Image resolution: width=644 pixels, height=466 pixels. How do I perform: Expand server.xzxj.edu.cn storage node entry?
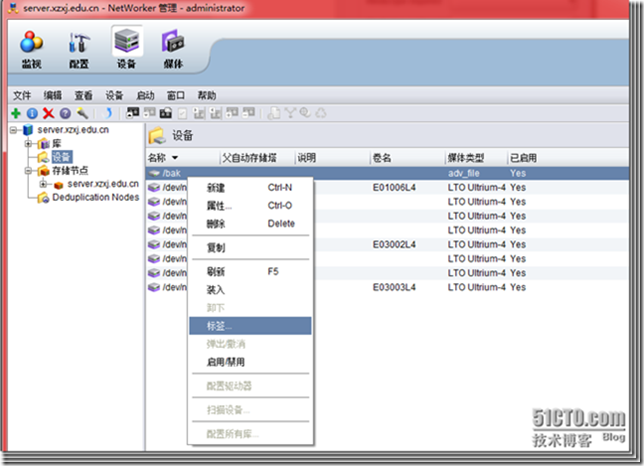43,184
